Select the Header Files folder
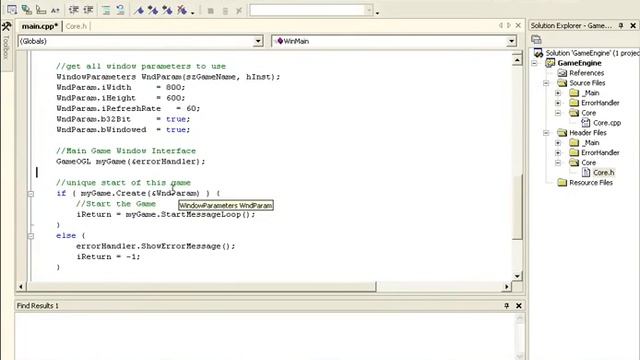The height and width of the screenshot is (360, 640). (588, 133)
